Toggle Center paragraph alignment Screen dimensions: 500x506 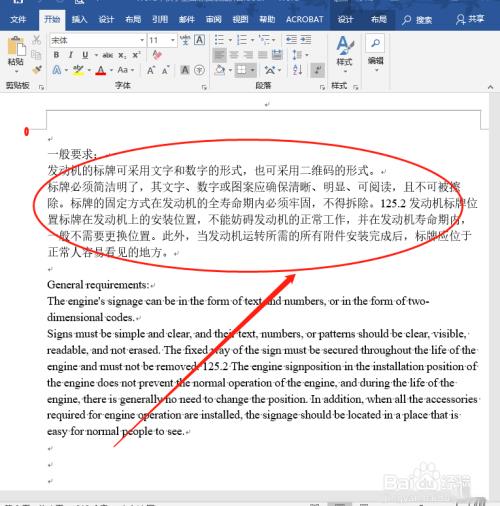[234, 55]
